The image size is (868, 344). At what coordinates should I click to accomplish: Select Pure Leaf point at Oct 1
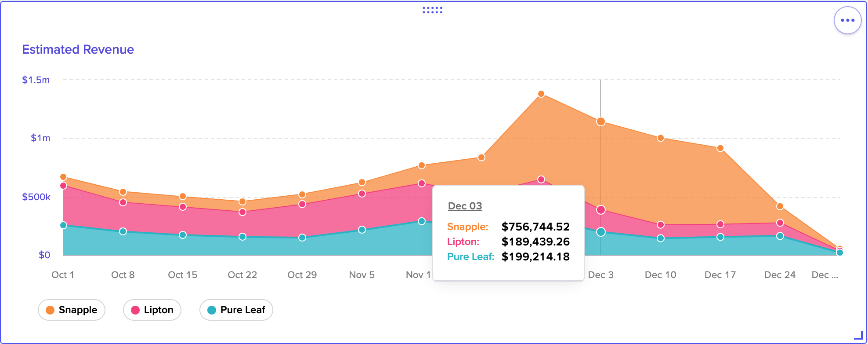click(x=63, y=225)
